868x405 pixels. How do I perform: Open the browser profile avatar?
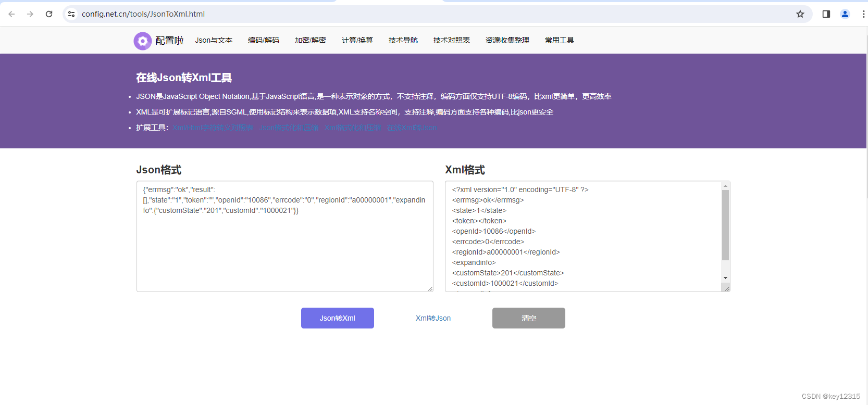coord(845,14)
